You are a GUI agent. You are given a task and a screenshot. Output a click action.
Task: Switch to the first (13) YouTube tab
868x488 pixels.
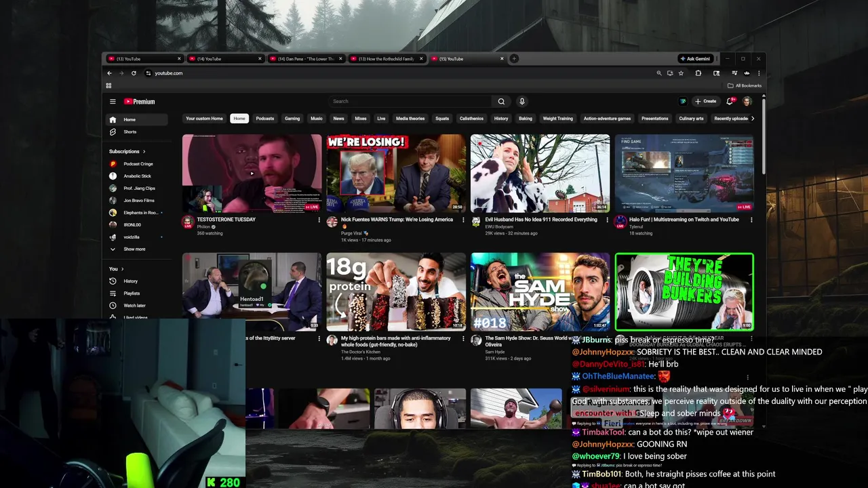click(144, 59)
